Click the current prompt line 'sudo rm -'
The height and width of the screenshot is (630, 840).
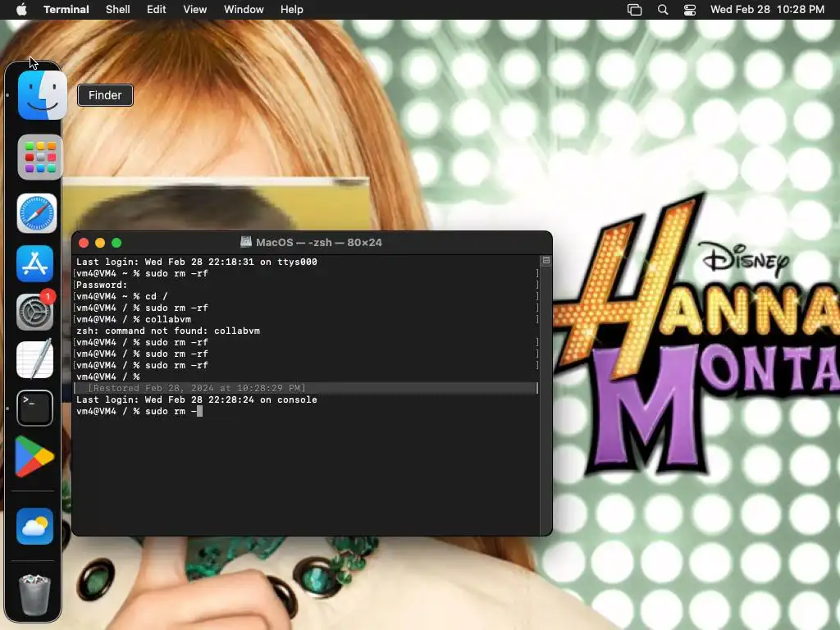tap(139, 412)
